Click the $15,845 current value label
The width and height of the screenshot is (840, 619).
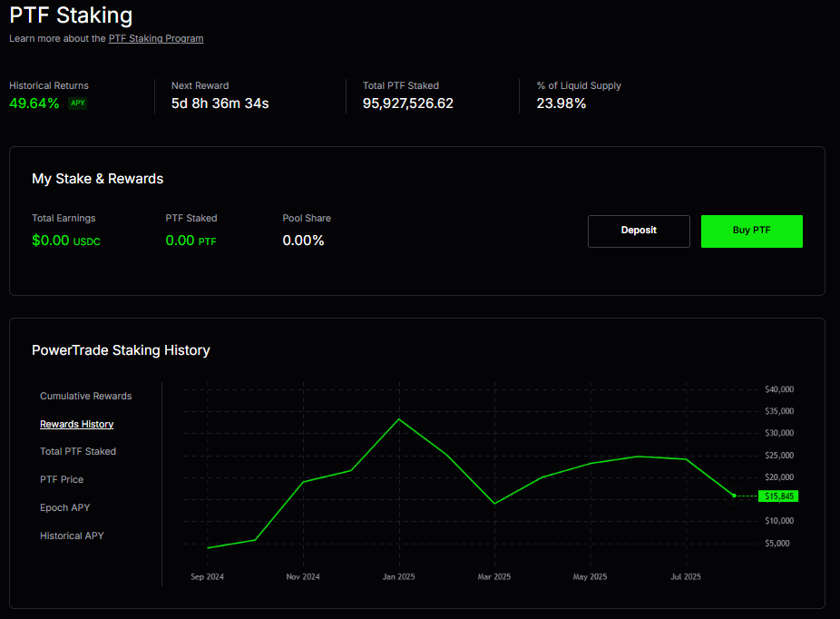click(778, 496)
